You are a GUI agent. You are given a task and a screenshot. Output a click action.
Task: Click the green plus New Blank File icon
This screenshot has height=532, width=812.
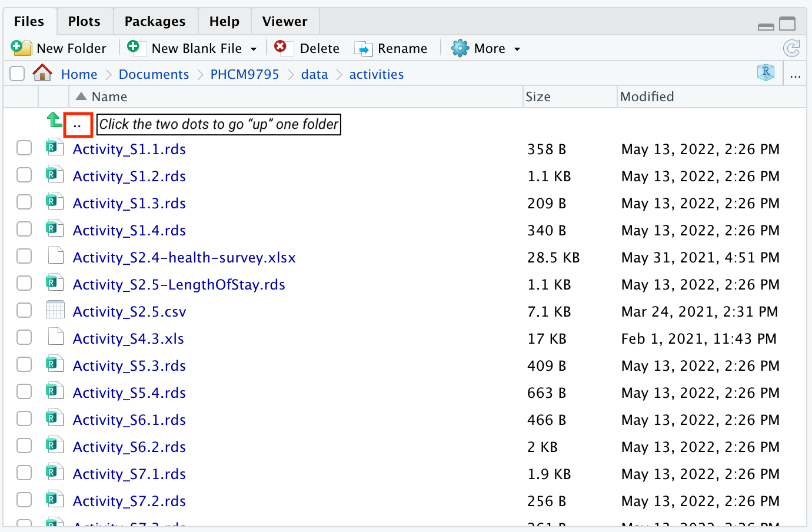point(134,47)
